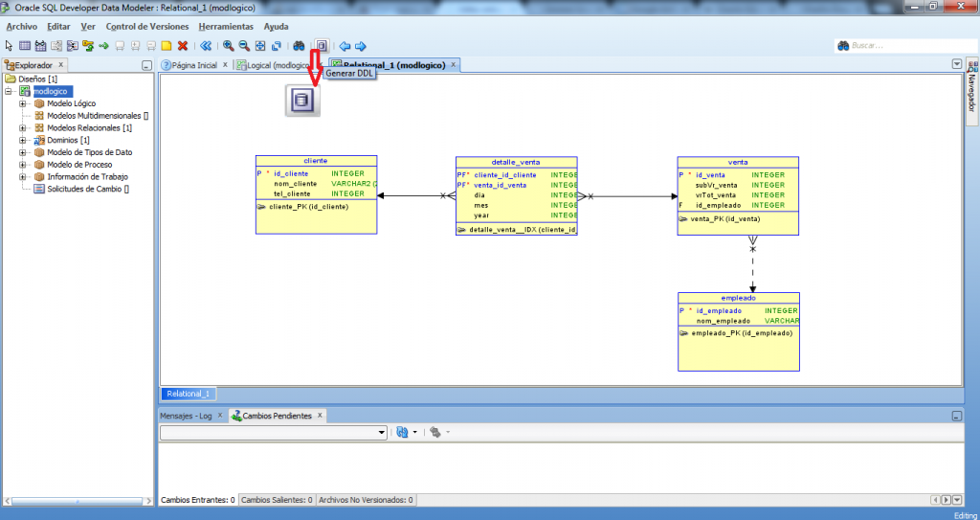Screen dimensions: 980x520
Task: Expand the Modelos Relacionales [1] node
Action: (x=23, y=128)
